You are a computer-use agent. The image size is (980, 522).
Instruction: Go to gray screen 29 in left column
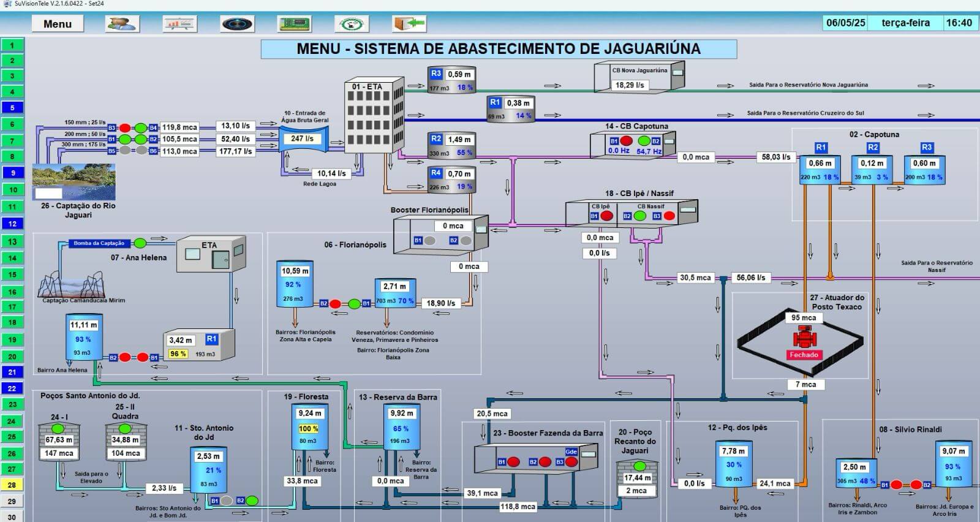click(x=12, y=501)
